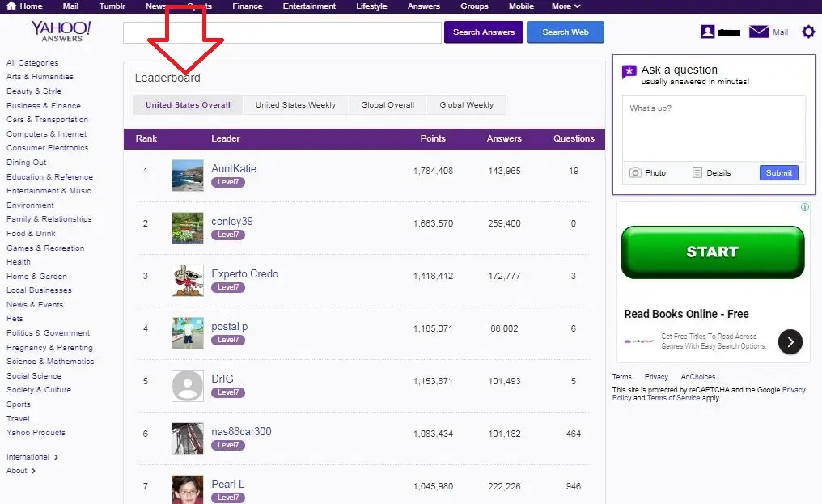The height and width of the screenshot is (504, 822).
Task: Open Travel category
Action: click(x=18, y=418)
